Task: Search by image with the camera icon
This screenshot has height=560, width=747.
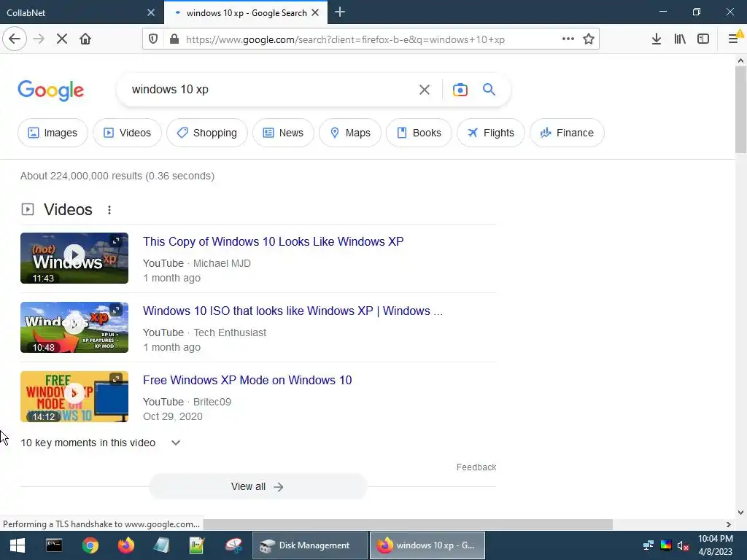Action: click(460, 90)
